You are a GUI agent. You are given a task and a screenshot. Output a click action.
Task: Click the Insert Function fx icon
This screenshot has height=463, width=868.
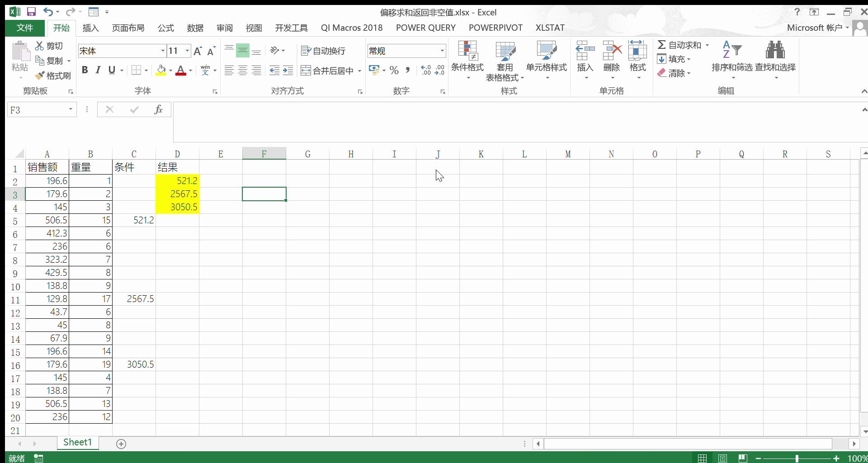coord(159,109)
